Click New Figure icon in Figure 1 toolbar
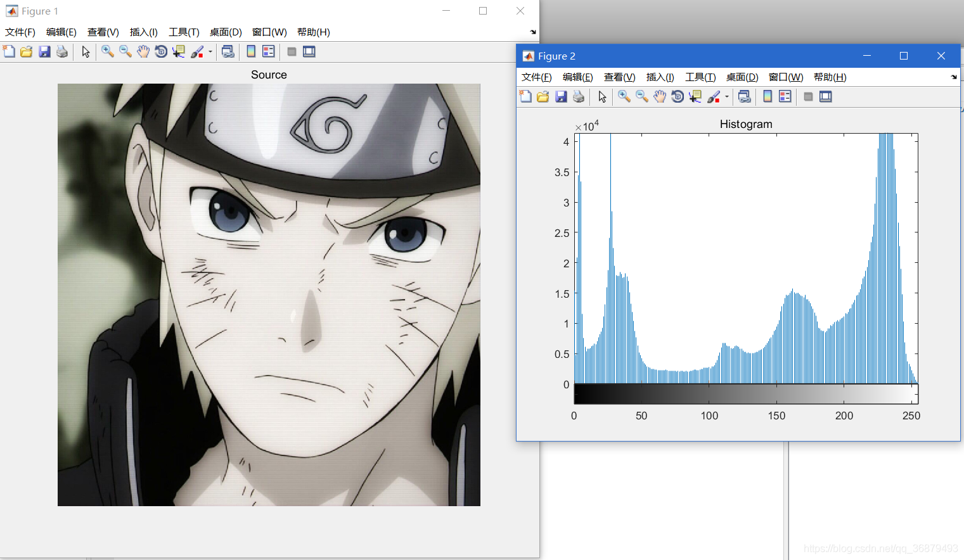 (9, 52)
